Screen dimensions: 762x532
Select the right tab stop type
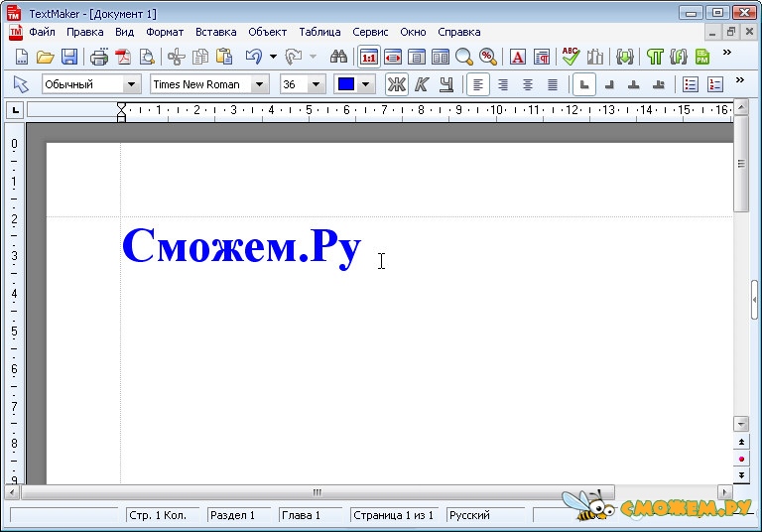(x=609, y=84)
